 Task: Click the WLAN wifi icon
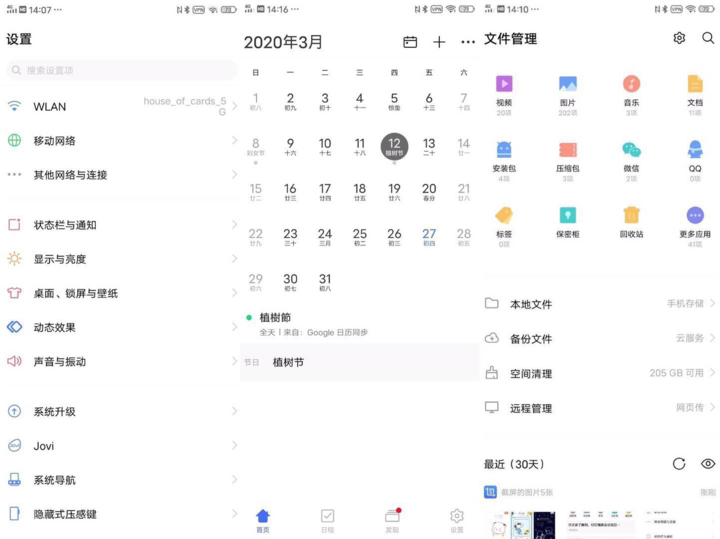pos(15,106)
